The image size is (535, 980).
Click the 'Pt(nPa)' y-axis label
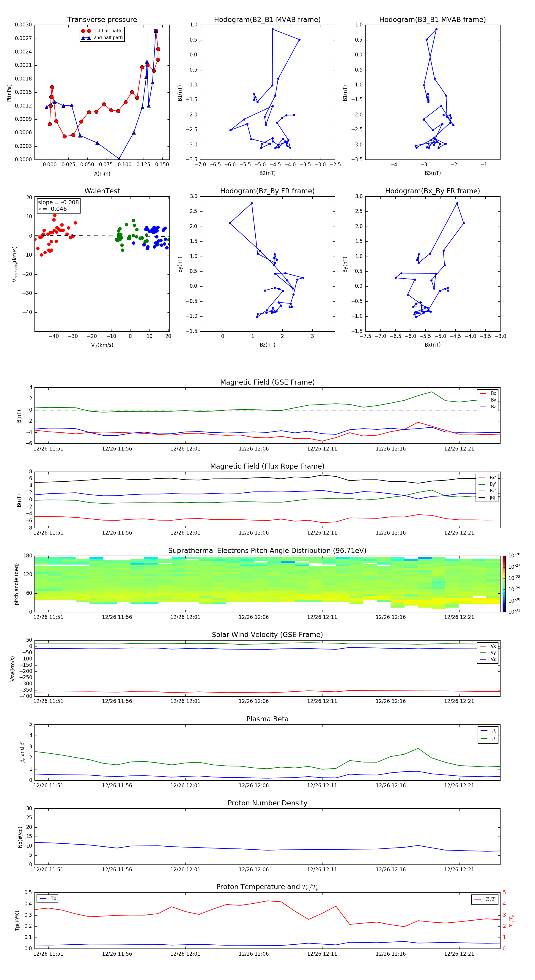(x=9, y=93)
